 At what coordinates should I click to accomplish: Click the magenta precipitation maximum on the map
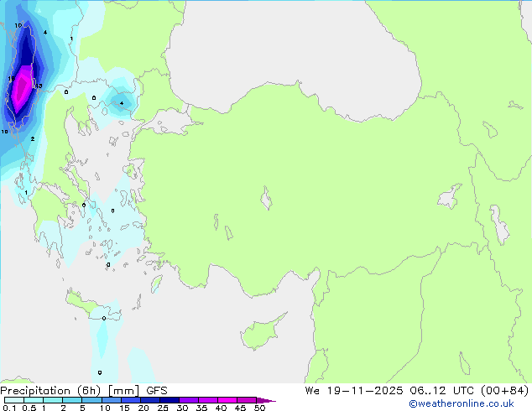click(x=21, y=88)
